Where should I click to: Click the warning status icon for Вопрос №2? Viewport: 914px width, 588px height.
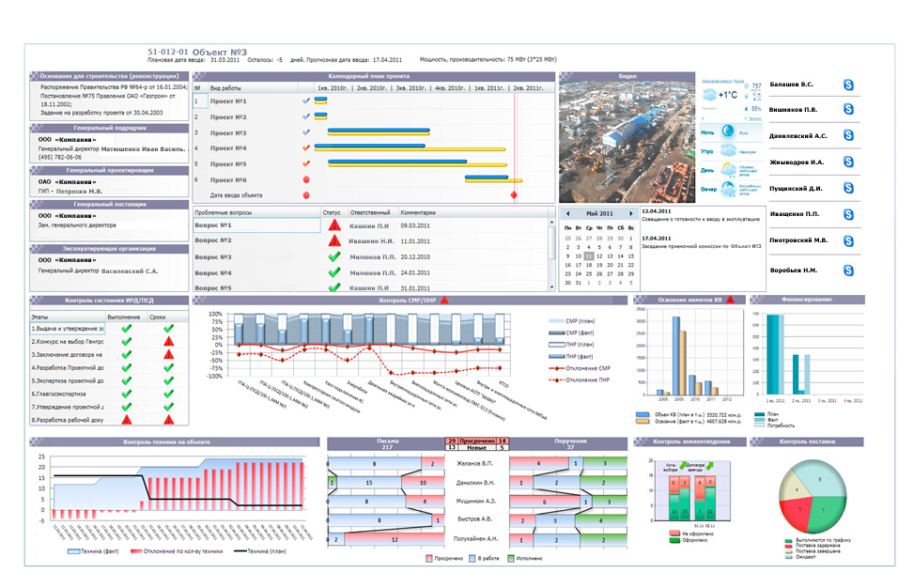(x=334, y=240)
